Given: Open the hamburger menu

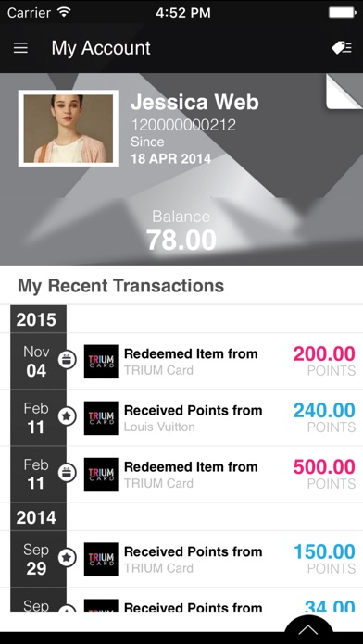Looking at the screenshot, I should [x=20, y=48].
